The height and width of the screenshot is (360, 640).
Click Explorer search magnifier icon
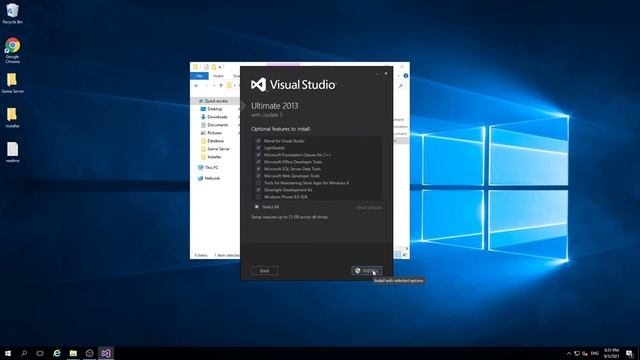click(x=401, y=86)
